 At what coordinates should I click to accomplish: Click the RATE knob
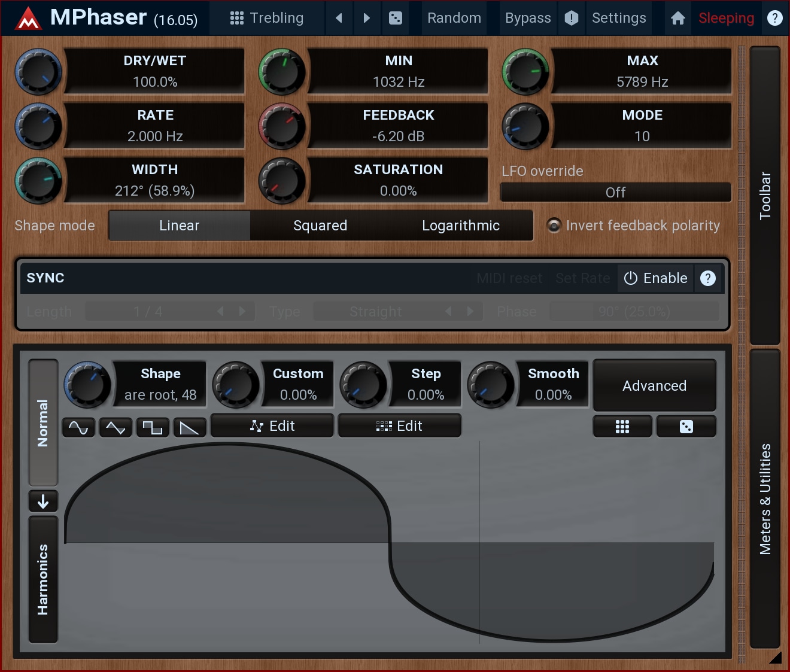(x=38, y=126)
